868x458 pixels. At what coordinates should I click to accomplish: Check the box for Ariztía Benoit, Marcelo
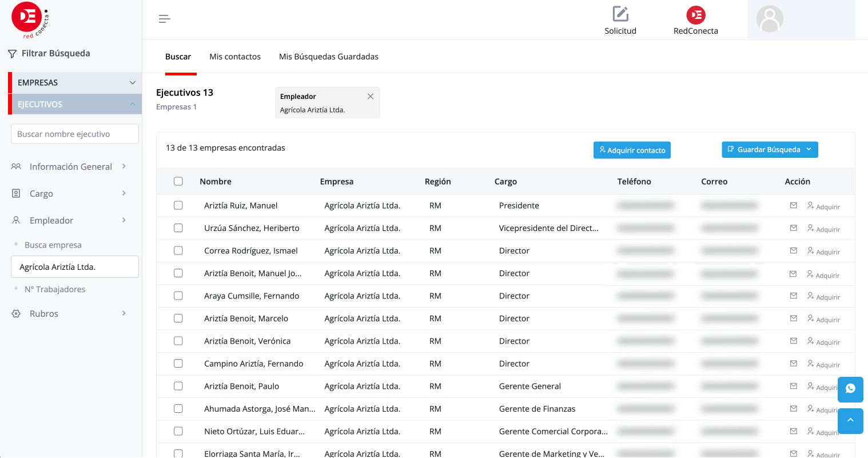178,318
